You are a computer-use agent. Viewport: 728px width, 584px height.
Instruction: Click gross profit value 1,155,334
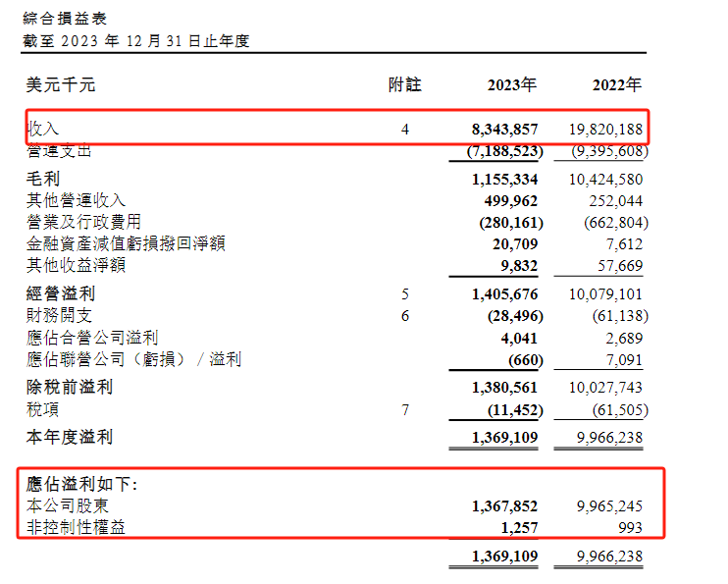pos(504,180)
